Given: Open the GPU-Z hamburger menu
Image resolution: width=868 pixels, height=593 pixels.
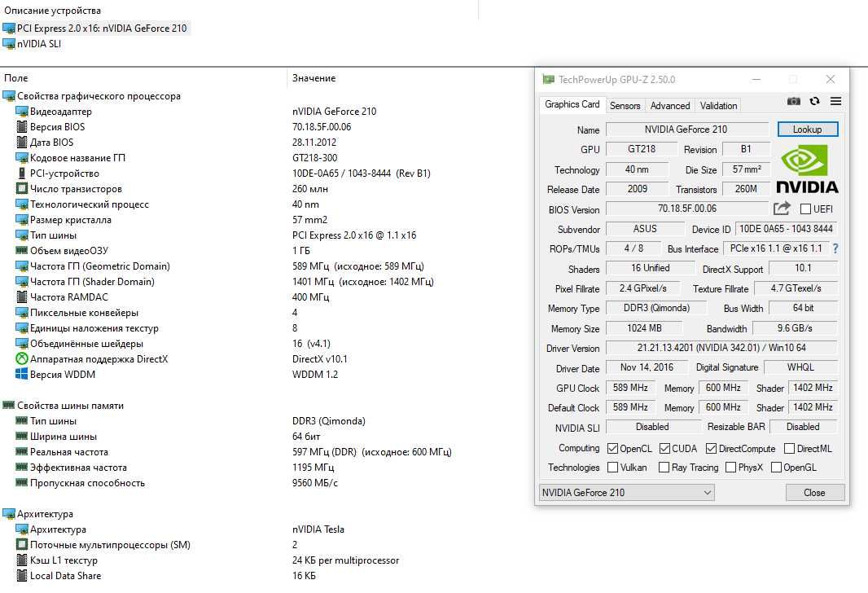Looking at the screenshot, I should coord(836,101).
